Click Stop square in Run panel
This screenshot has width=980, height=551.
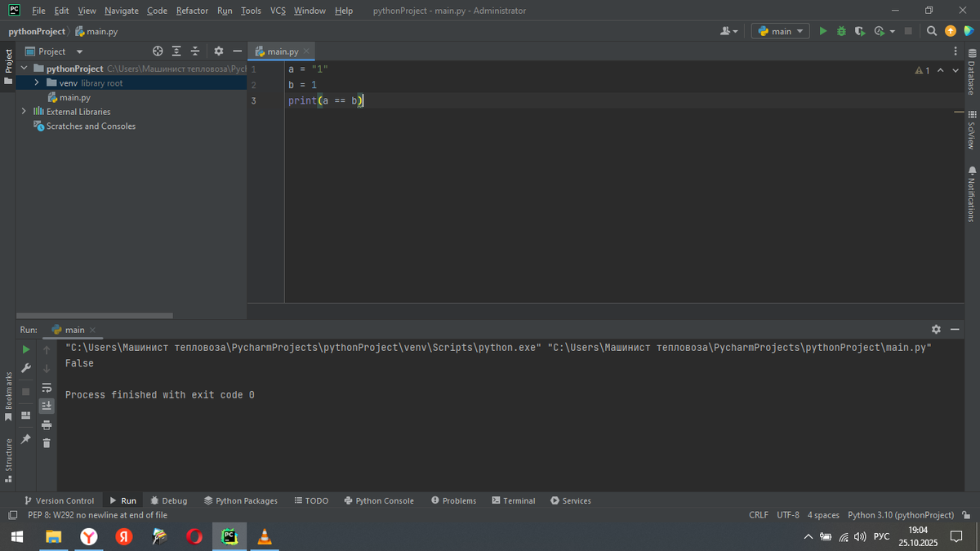pos(26,392)
